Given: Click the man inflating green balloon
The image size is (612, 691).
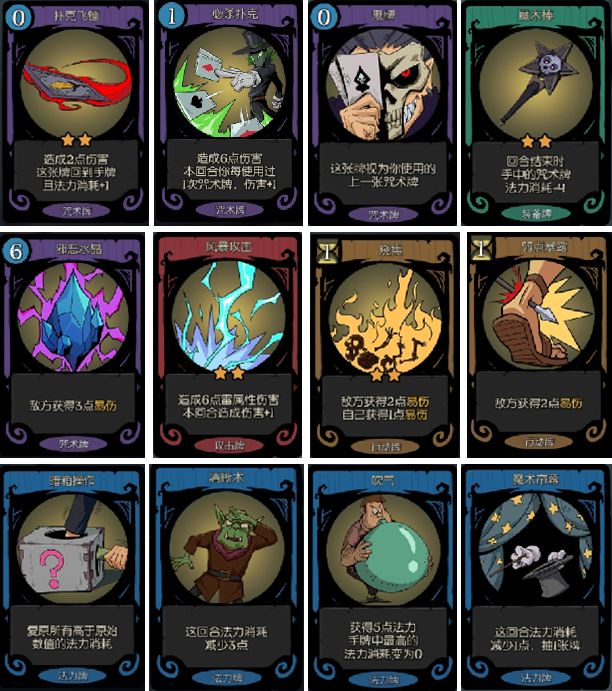Looking at the screenshot, I should pyautogui.click(x=382, y=551).
